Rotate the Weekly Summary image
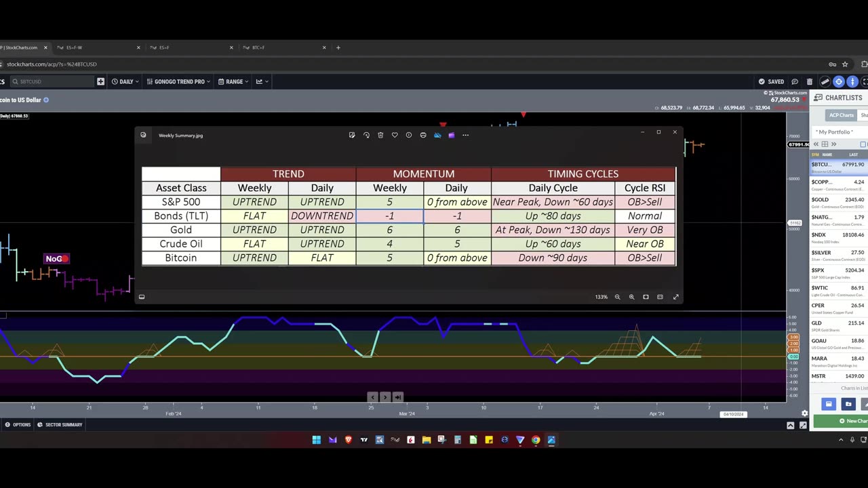 [366, 135]
